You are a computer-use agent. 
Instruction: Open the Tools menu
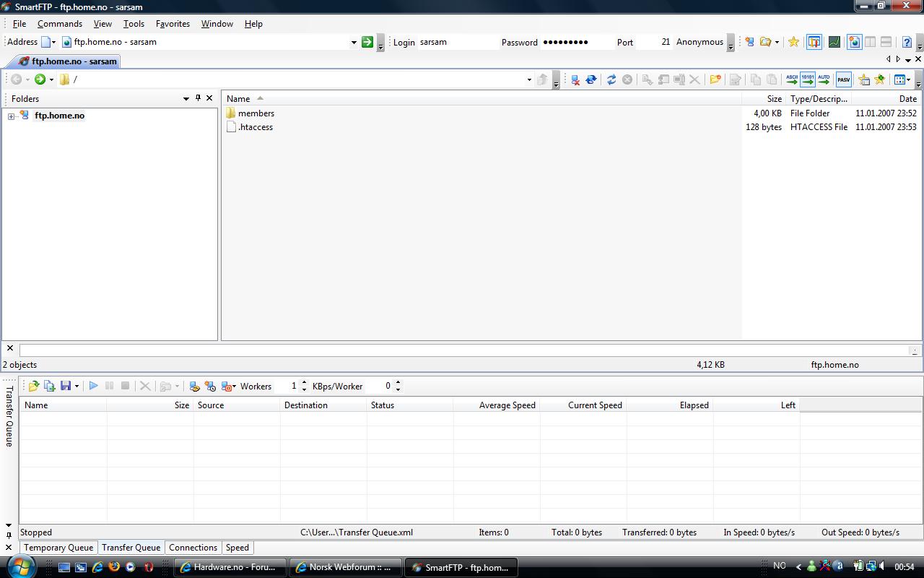134,24
